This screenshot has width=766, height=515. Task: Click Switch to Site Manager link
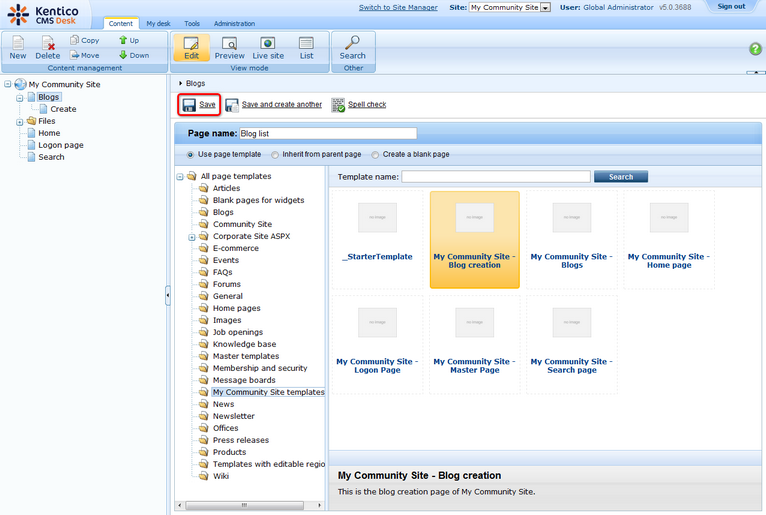(398, 7)
